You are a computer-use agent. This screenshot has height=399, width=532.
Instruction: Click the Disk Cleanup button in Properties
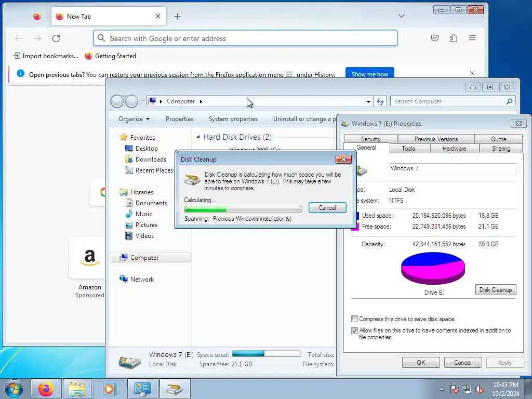point(495,290)
